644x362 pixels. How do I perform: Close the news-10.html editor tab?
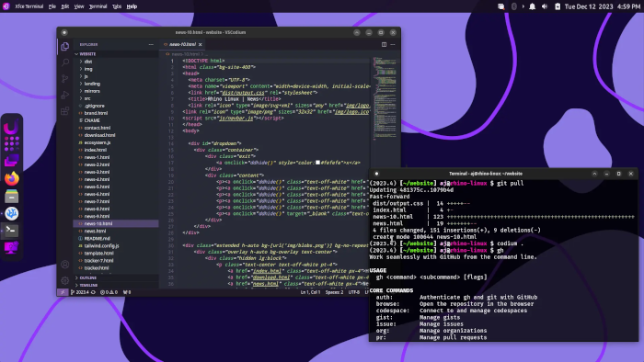click(201, 44)
